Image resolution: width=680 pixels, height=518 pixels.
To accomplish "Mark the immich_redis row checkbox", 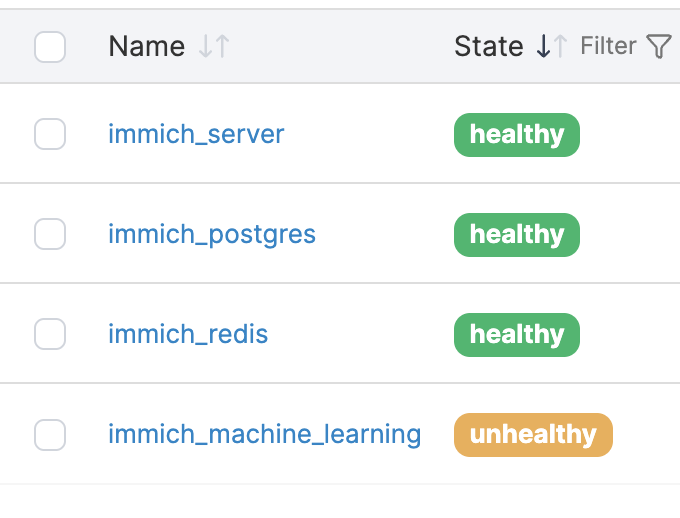I will (50, 334).
